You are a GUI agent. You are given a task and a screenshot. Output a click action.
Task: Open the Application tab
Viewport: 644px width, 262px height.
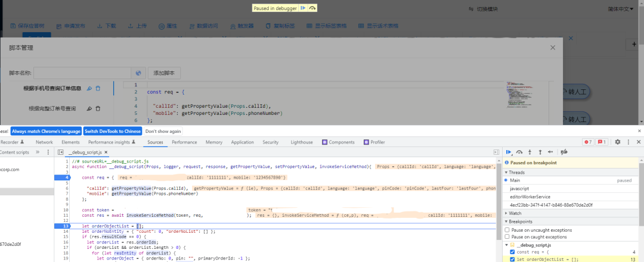[242, 142]
